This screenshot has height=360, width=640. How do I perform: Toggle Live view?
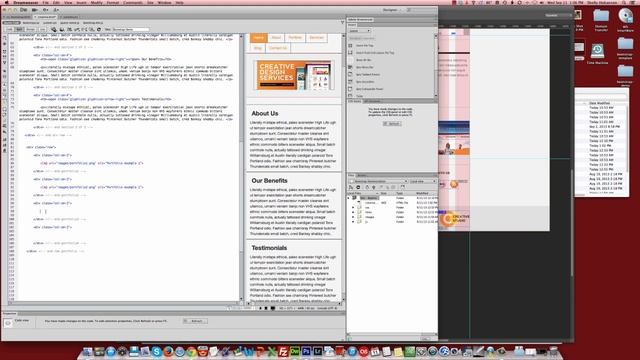pos(42,29)
